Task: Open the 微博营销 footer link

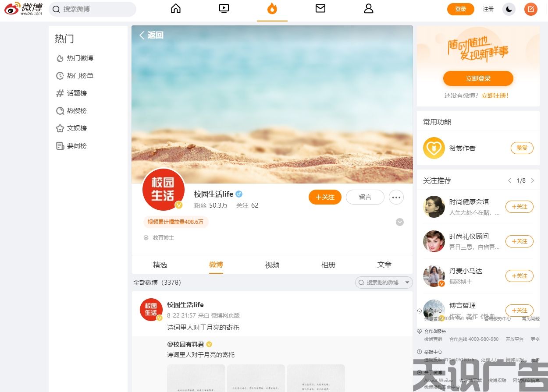Action: [x=433, y=339]
